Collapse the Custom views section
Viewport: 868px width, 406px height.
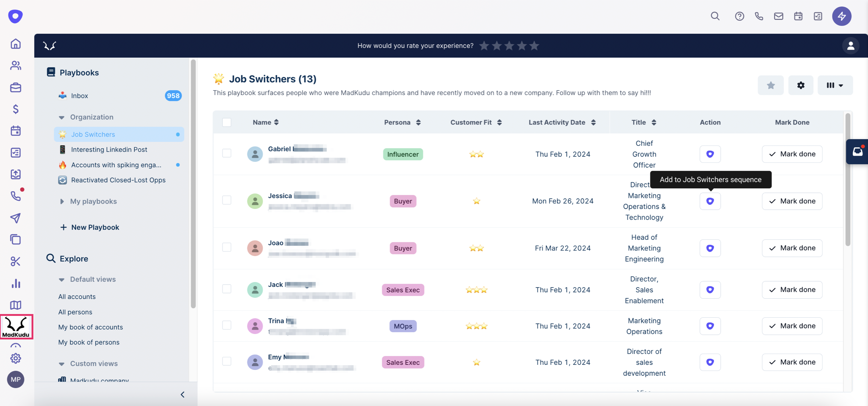coord(61,364)
